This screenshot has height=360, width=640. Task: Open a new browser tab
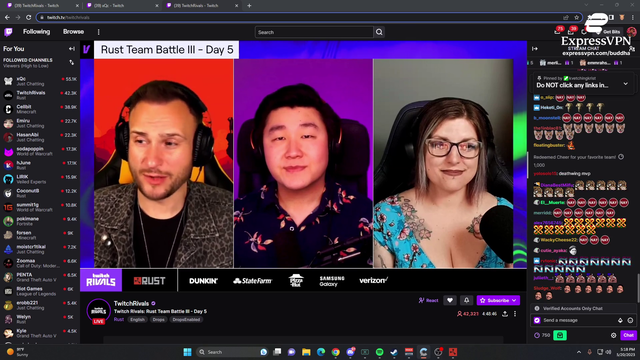pyautogui.click(x=249, y=5)
